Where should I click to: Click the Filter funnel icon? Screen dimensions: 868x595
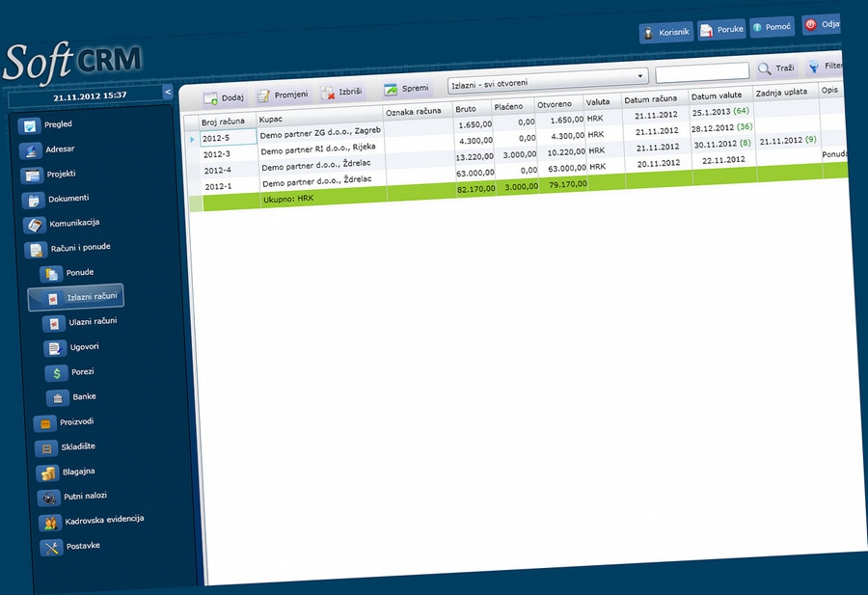814,67
